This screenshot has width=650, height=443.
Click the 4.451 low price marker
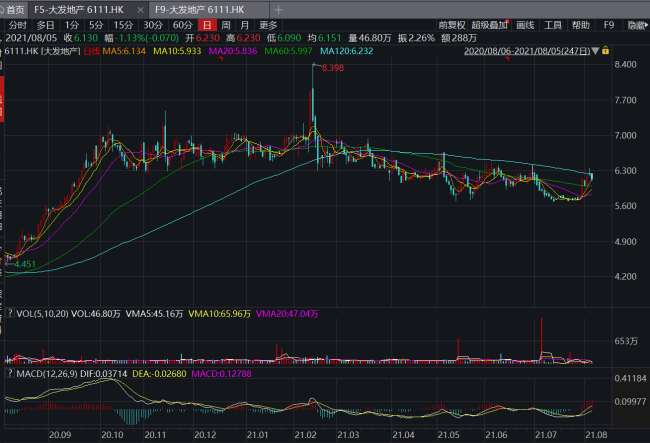coord(25,264)
